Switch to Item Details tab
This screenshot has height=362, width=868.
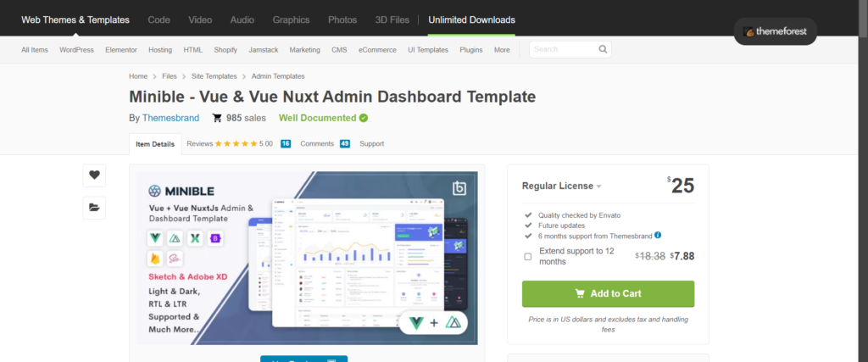pyautogui.click(x=155, y=144)
